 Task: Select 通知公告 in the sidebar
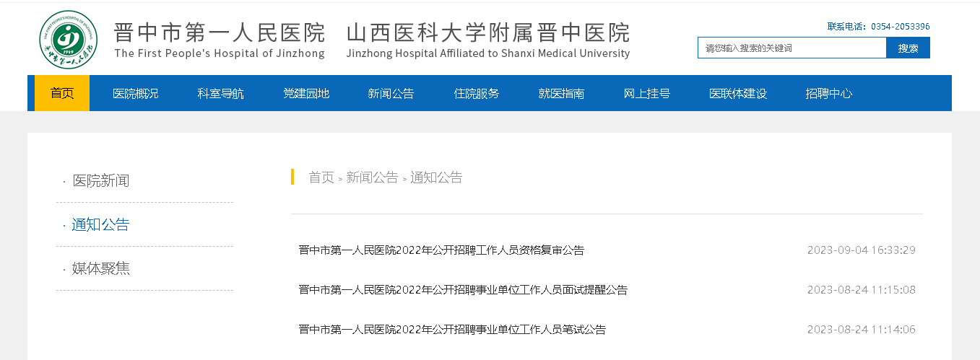pyautogui.click(x=100, y=224)
